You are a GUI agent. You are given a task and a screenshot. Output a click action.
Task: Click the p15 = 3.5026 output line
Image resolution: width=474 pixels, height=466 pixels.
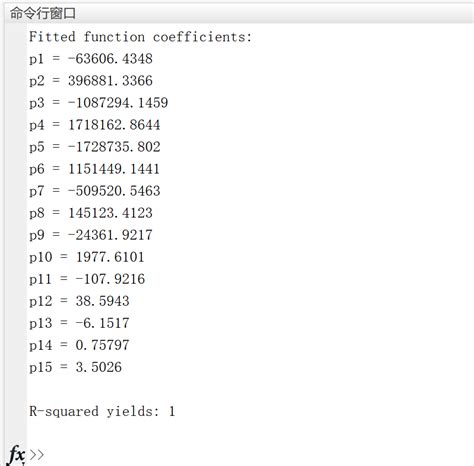[x=75, y=367]
